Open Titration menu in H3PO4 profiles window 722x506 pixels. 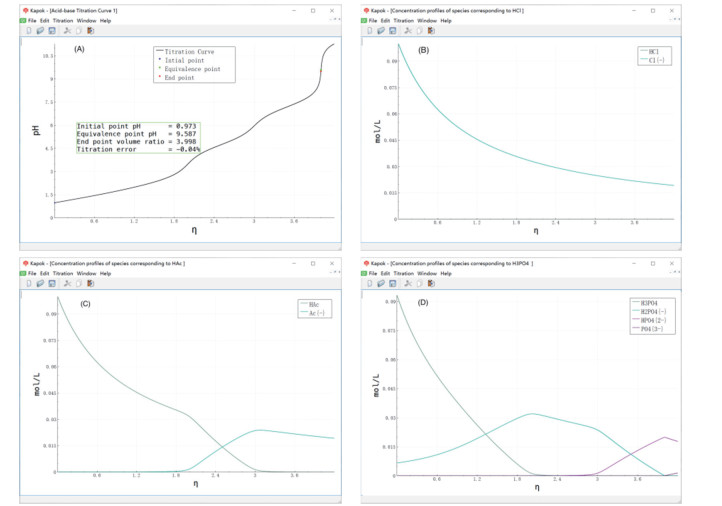coord(403,273)
